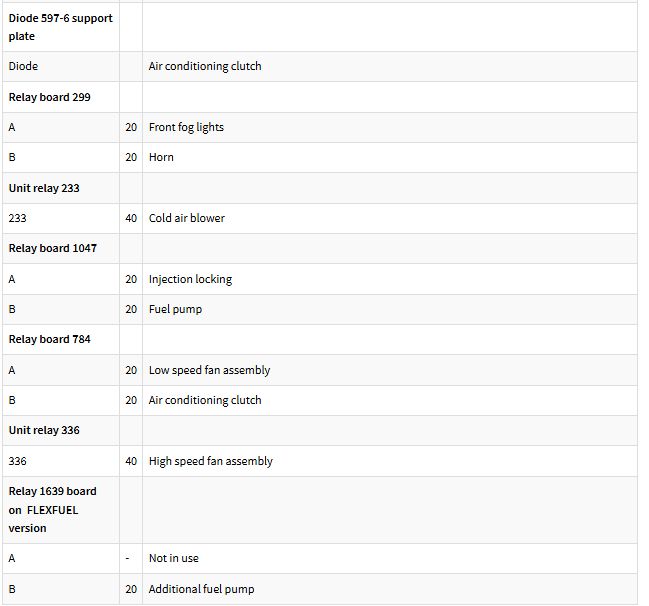Click the 40 amp value beside Cold air blower
This screenshot has height=606, width=649.
tap(131, 218)
